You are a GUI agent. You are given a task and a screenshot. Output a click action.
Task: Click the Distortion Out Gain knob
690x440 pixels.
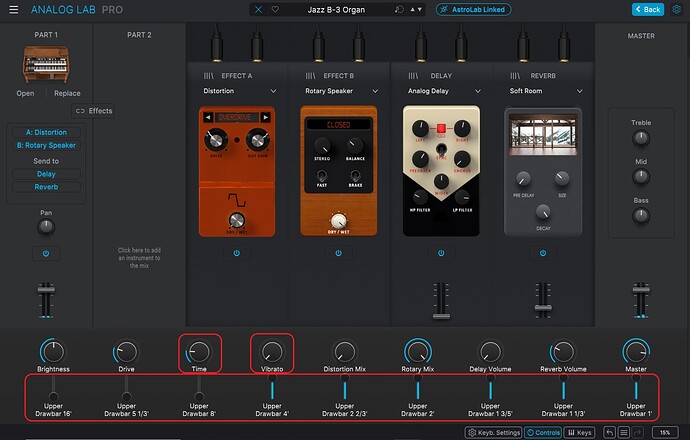pyautogui.click(x=257, y=140)
